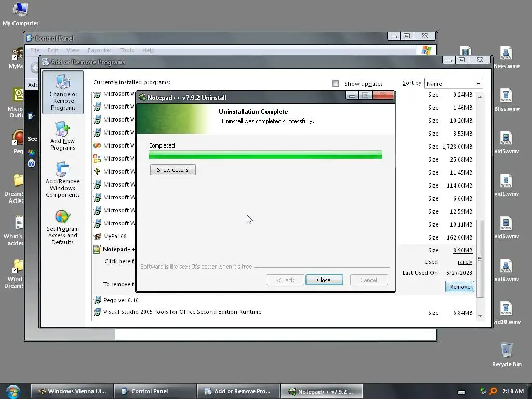Open Set Program Access and Defaults

point(62,228)
